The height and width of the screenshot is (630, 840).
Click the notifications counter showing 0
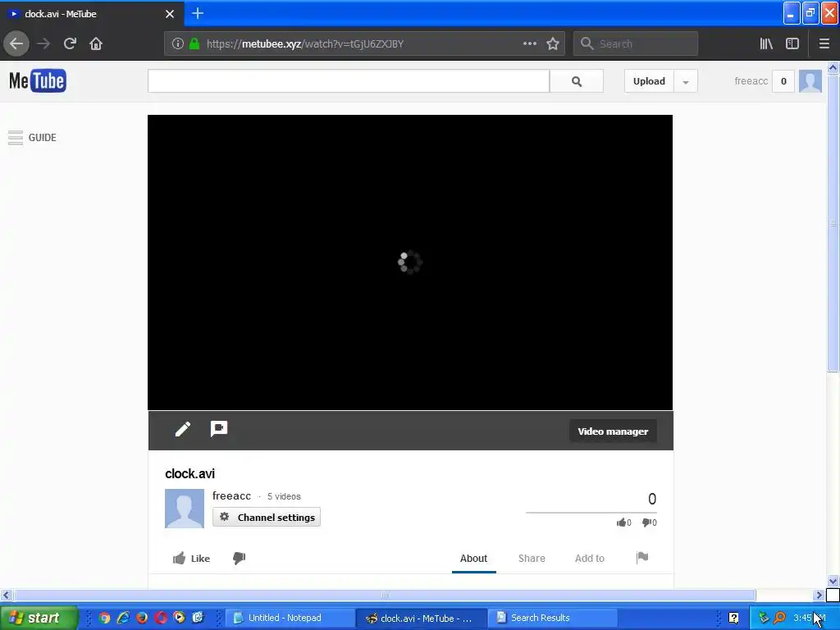click(x=783, y=81)
